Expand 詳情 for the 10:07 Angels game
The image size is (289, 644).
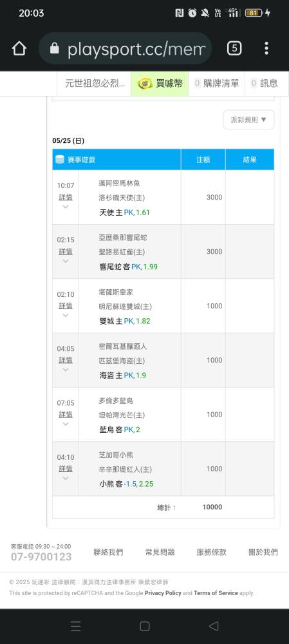(65, 197)
